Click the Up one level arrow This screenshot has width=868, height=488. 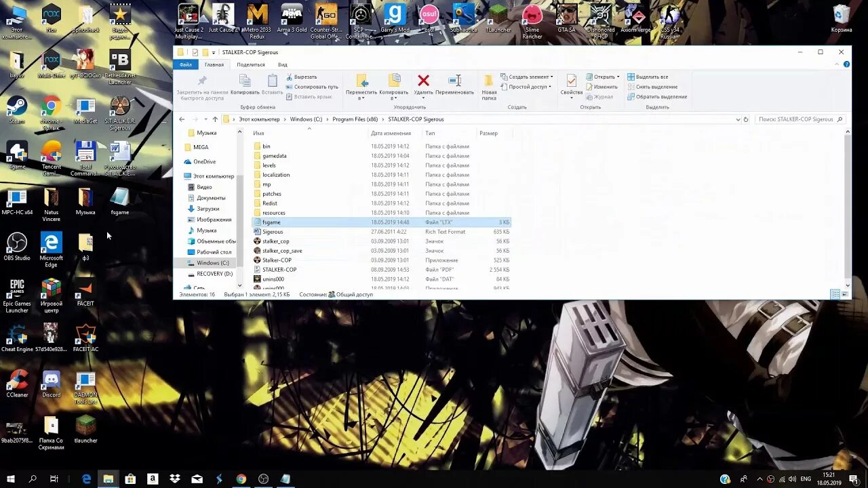point(215,119)
